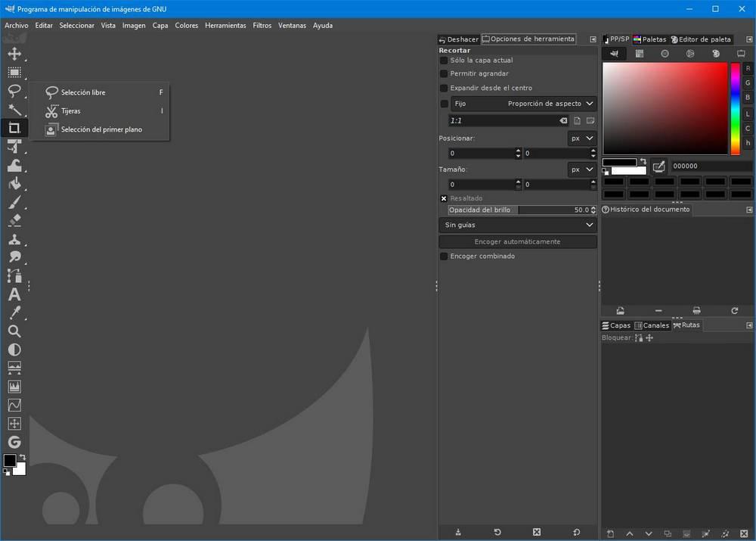Viewport: 756px width, 541px height.
Task: Click the hex color 000000 field
Action: coord(711,166)
